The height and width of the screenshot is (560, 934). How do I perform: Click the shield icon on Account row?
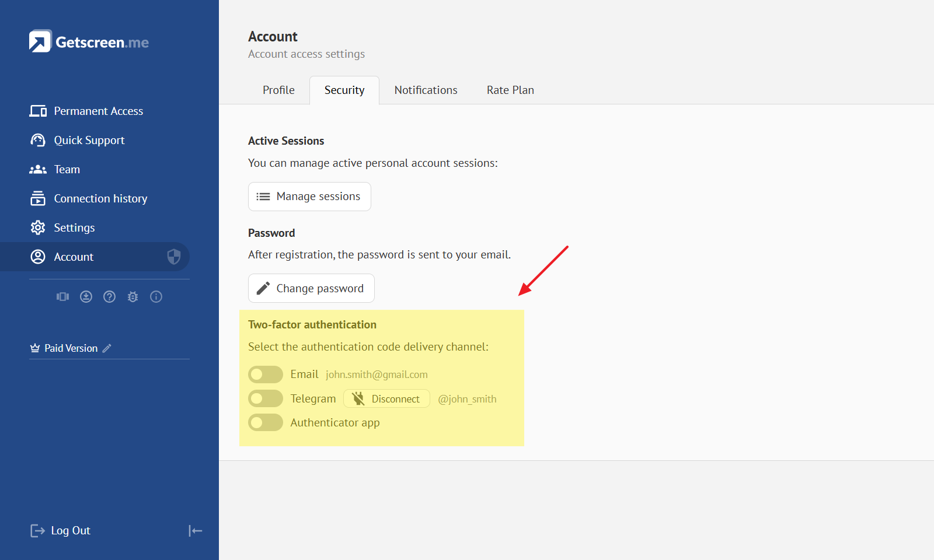(173, 257)
